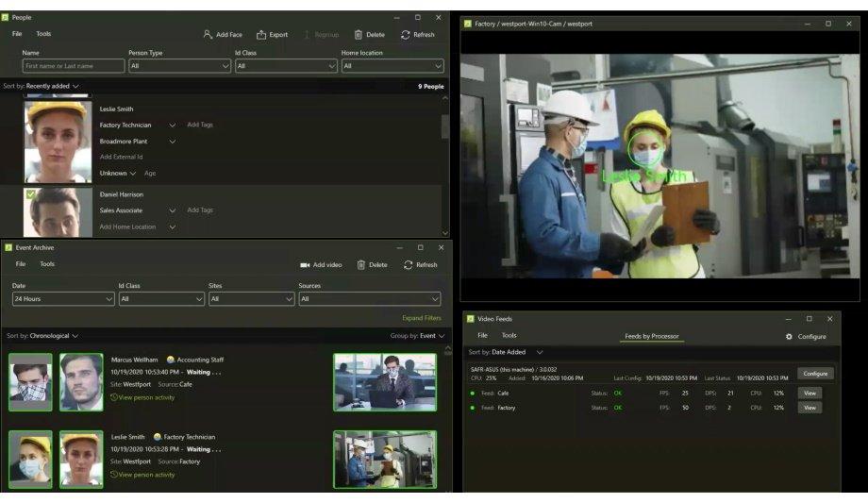The width and height of the screenshot is (868, 503).
Task: Open Tools menu in Video Feeds window
Action: (x=509, y=335)
